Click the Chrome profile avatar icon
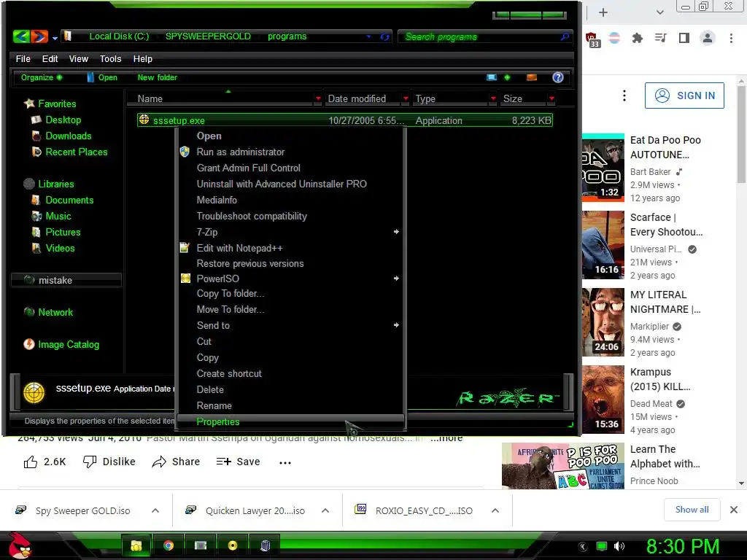Screen dimensions: 747x560 (708, 38)
